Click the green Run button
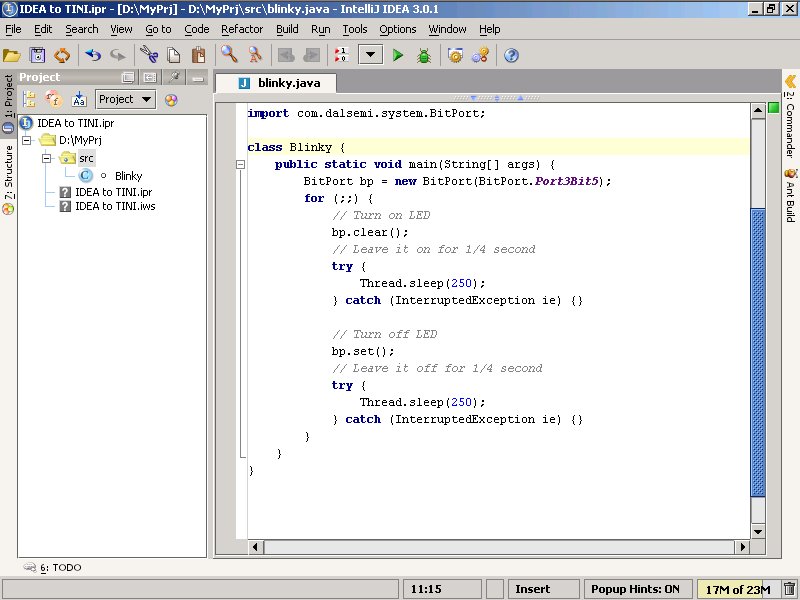The width and height of the screenshot is (800, 600). 398,55
